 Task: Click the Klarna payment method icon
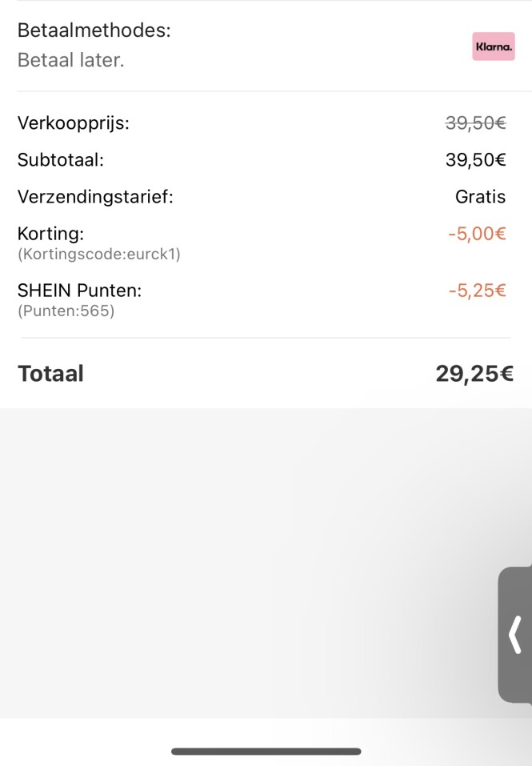(494, 46)
